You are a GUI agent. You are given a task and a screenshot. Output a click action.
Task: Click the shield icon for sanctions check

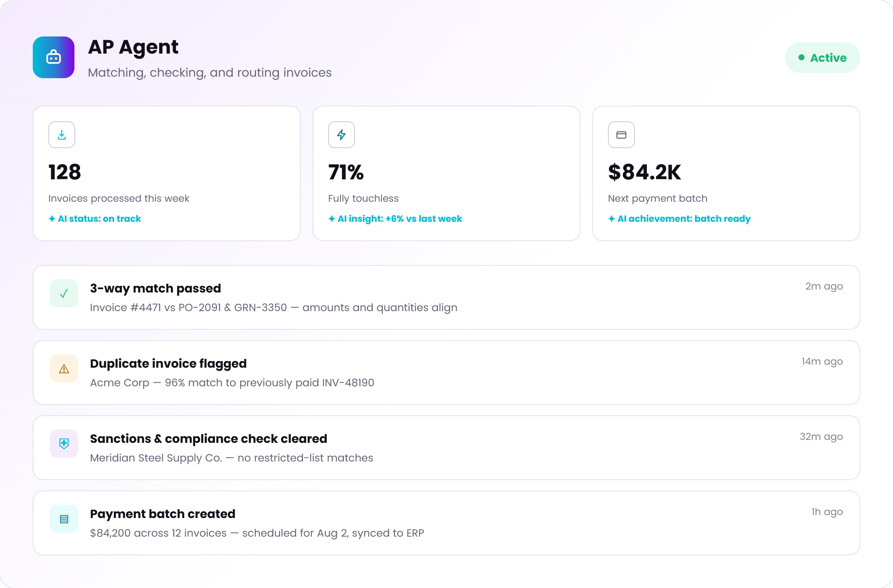tap(64, 444)
